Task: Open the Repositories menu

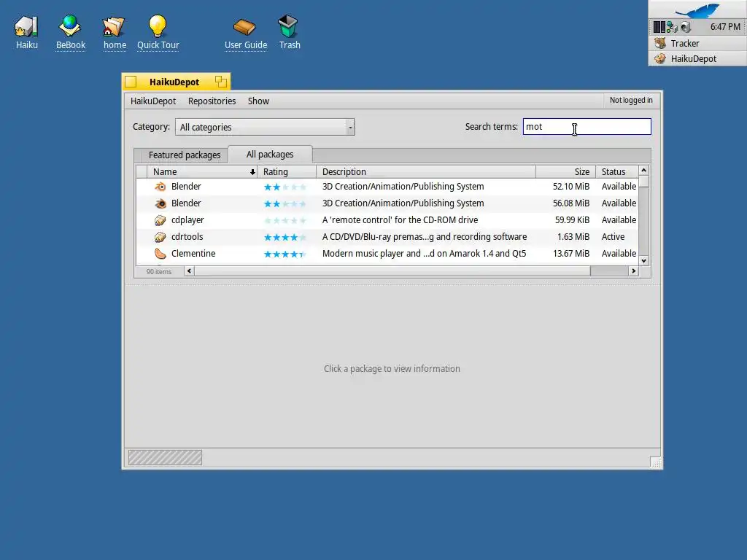Action: click(212, 101)
